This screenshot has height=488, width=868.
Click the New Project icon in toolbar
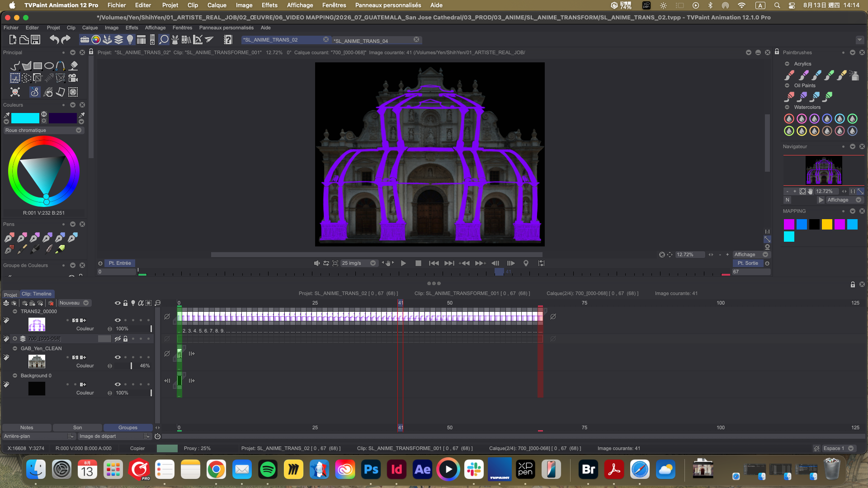pos(13,40)
